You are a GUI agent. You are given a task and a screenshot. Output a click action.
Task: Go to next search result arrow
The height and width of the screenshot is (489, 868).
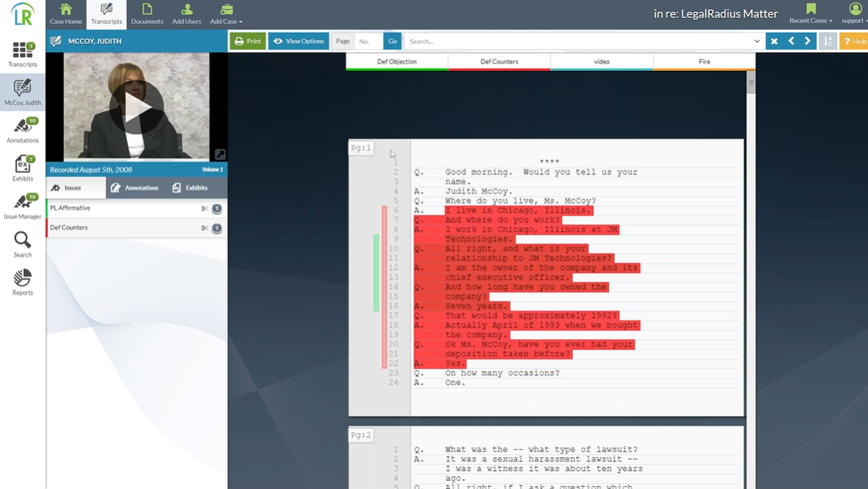click(x=808, y=42)
